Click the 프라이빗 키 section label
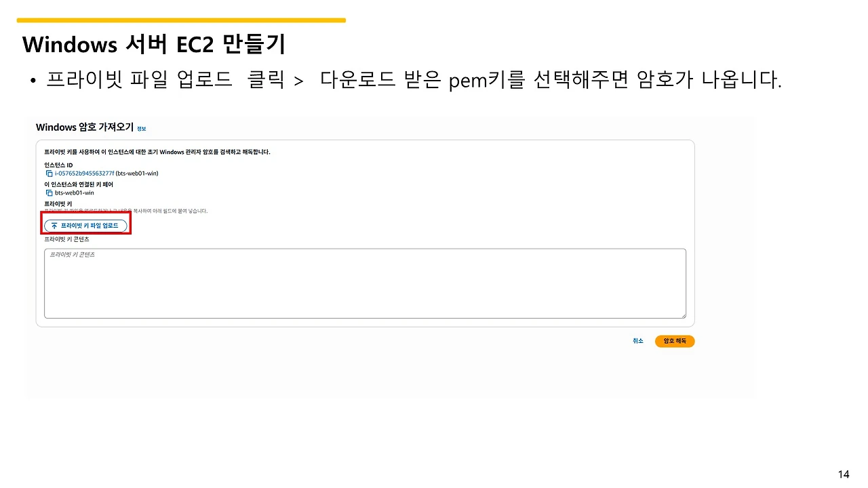The image size is (868, 488). (x=58, y=203)
